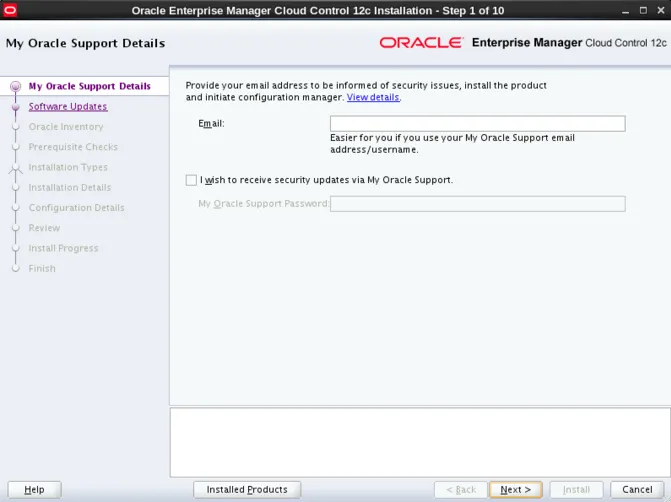Click the Installation Details step label

(x=70, y=187)
